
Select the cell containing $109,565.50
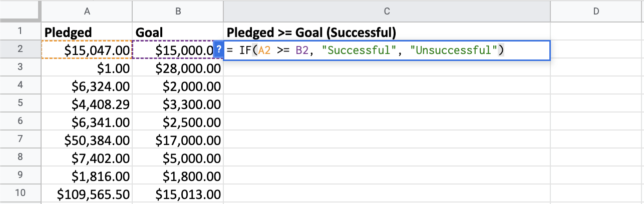click(x=87, y=194)
